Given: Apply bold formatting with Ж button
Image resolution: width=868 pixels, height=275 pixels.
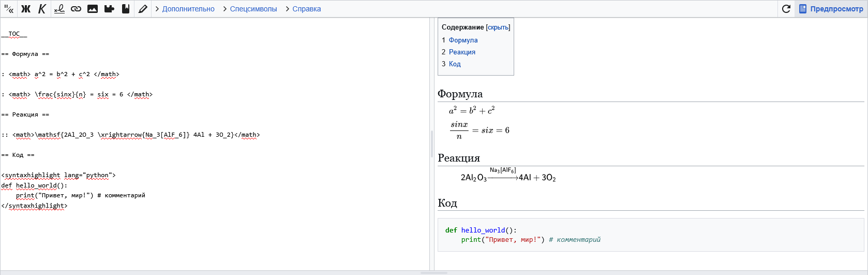Looking at the screenshot, I should click(26, 9).
